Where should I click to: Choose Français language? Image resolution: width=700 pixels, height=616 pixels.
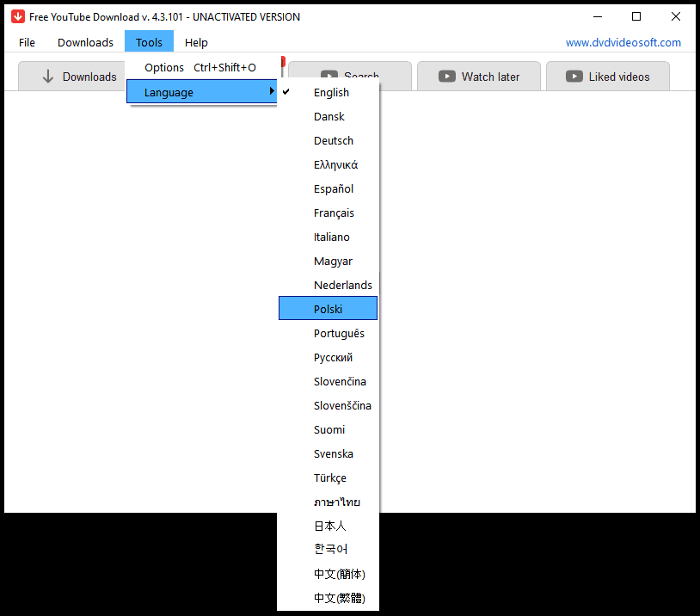click(x=329, y=213)
